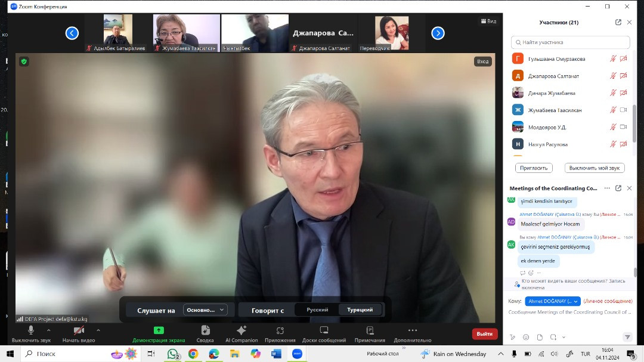Open the Слушает на language dropdown

tap(205, 310)
